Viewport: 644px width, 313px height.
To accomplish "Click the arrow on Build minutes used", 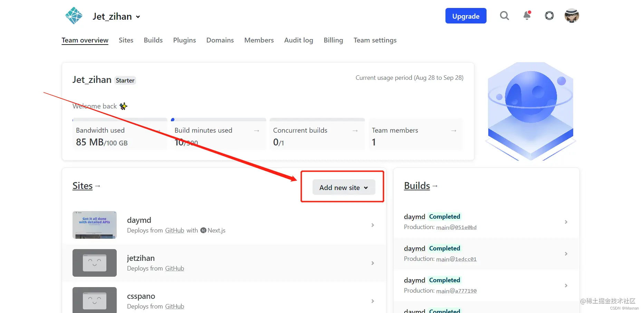I will pos(257,131).
